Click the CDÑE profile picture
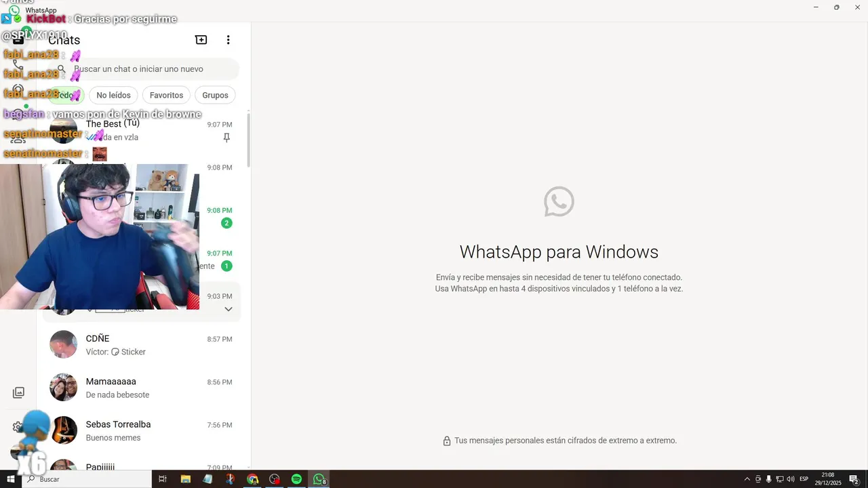 [64, 344]
